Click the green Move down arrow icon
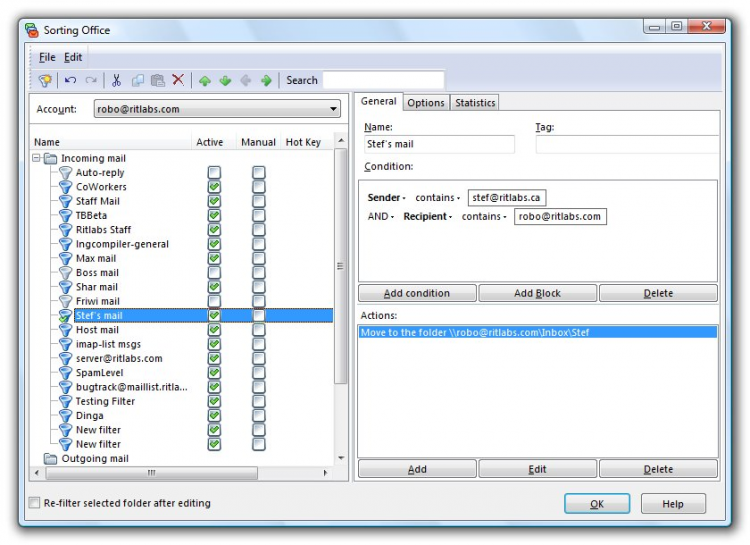This screenshot has width=750, height=545. (x=225, y=80)
